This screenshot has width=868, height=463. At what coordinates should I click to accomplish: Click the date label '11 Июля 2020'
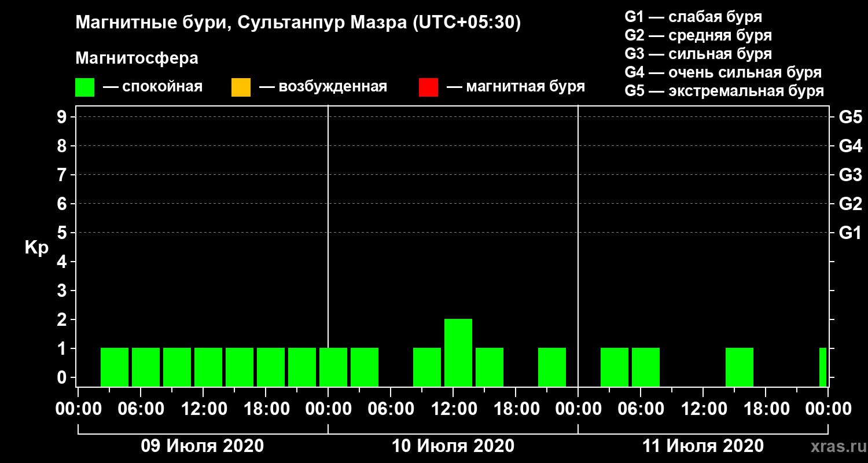click(703, 446)
